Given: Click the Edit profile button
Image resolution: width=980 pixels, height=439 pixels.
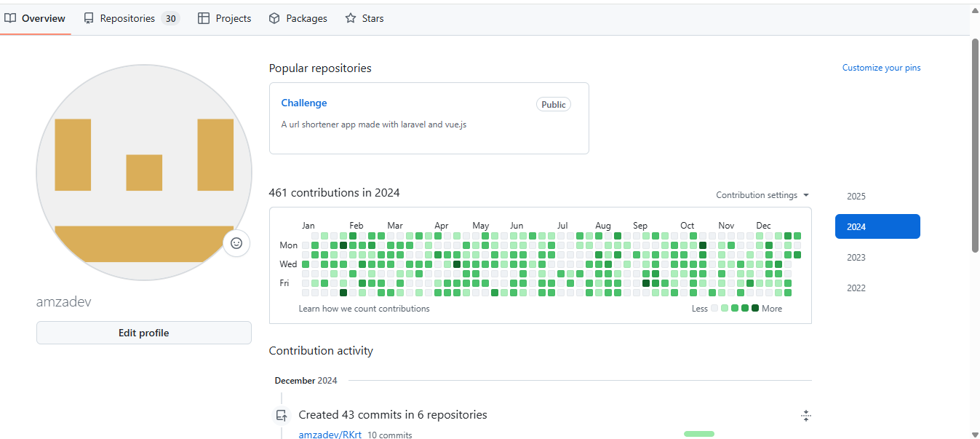Looking at the screenshot, I should (143, 333).
